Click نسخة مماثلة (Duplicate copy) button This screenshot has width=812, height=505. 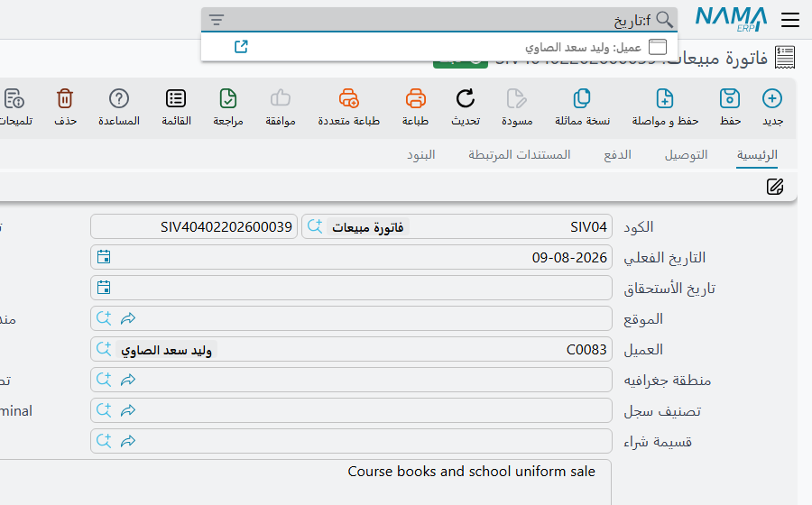pyautogui.click(x=582, y=107)
